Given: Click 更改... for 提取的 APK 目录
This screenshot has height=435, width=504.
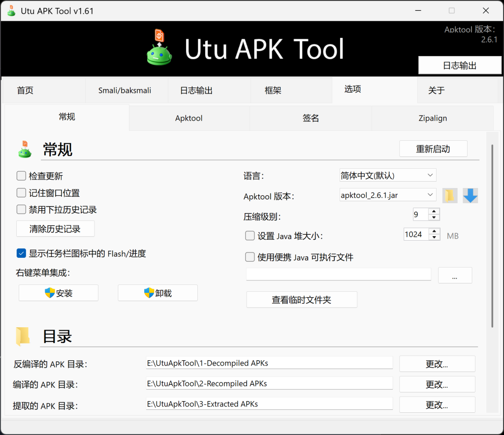Looking at the screenshot, I should [x=437, y=405].
